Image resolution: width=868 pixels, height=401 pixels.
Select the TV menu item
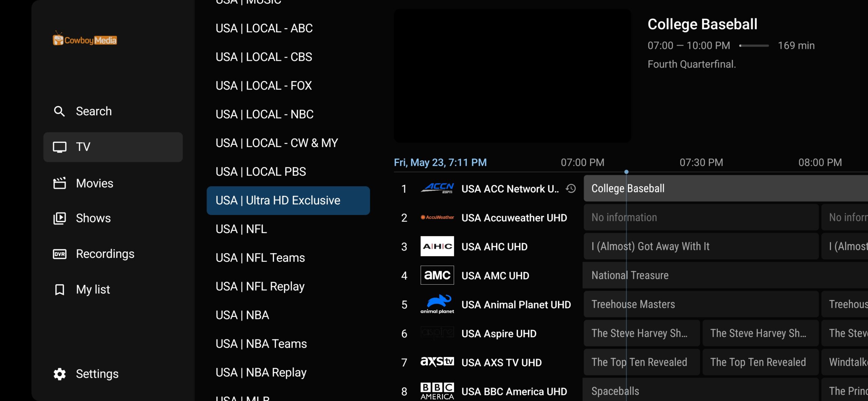coord(113,147)
